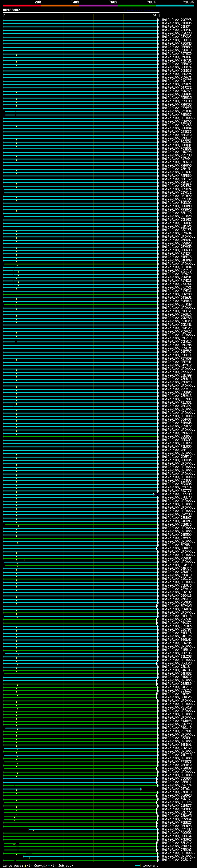The image size is (197, 868).
Task: Select the UniRef100_Q6CB65 label
Action: point(177,436)
